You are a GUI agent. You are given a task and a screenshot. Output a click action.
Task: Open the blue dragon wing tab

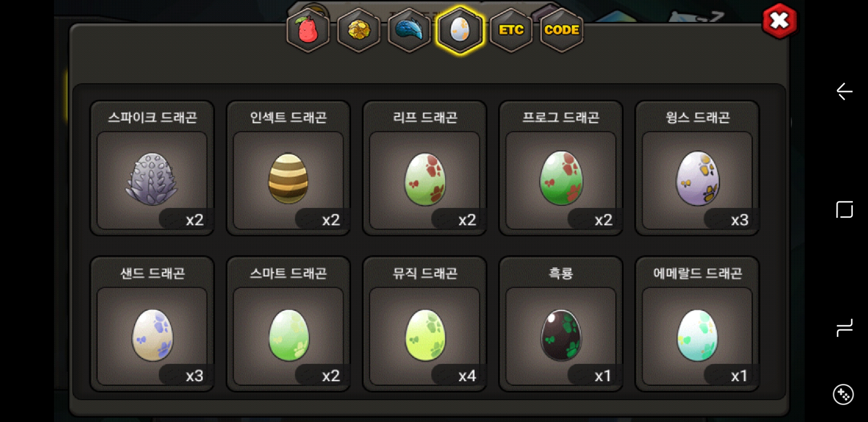click(x=409, y=30)
